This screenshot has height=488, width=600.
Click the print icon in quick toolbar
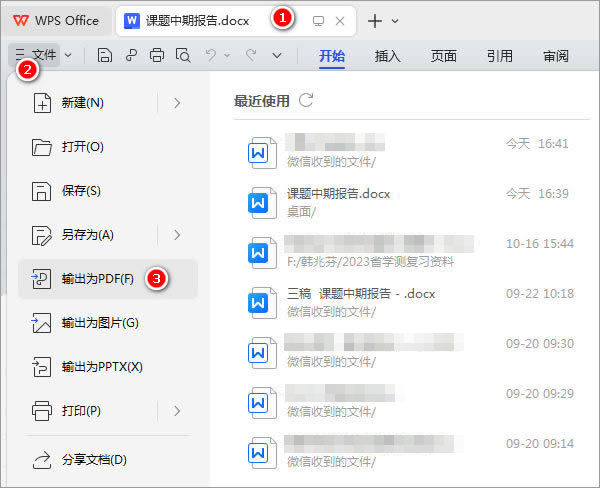tap(156, 56)
